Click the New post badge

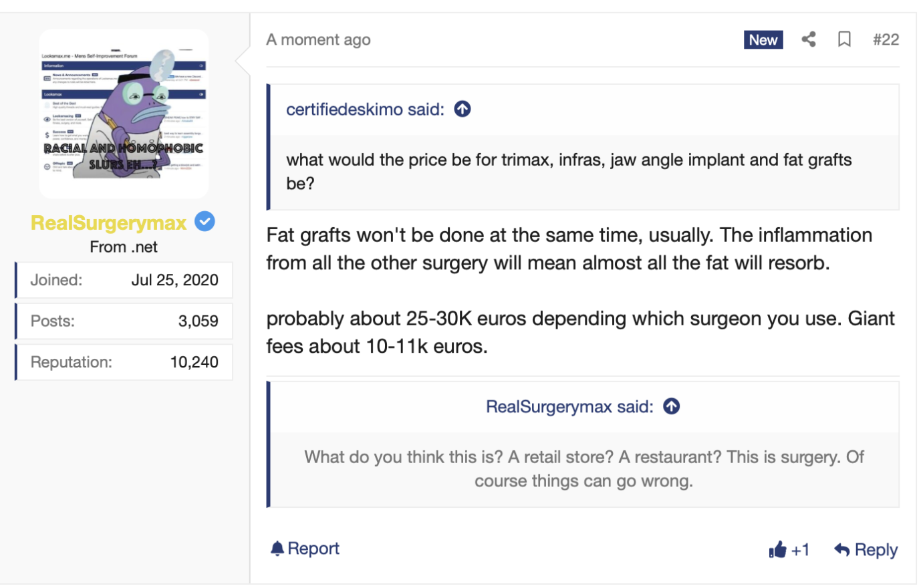click(763, 39)
